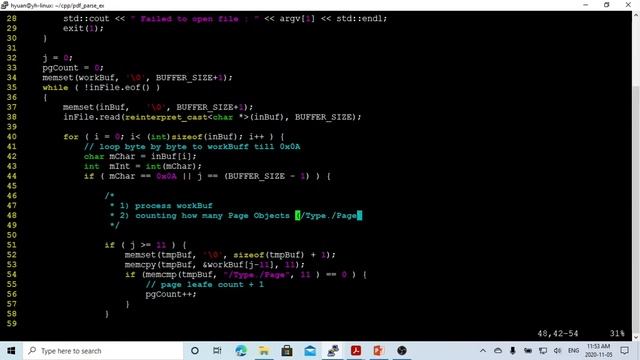Screen dimensions: 640x360
Task: Open the Action Center notifications icon
Action: pyautogui.click(x=624, y=351)
